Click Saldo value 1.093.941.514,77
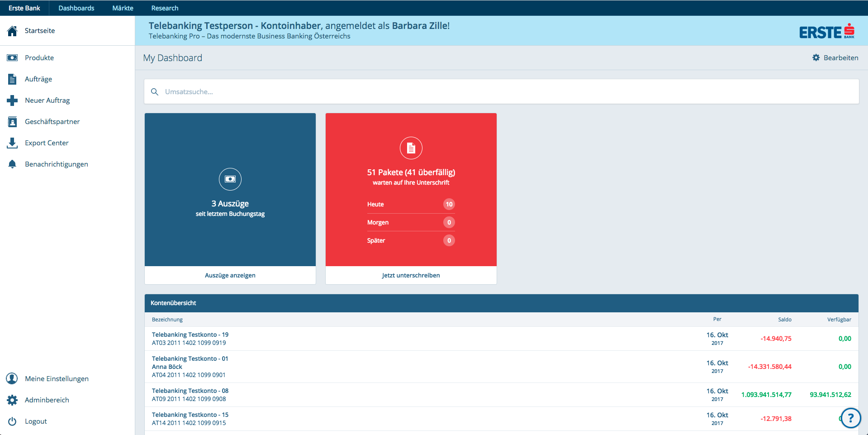The width and height of the screenshot is (868, 435). (x=766, y=395)
